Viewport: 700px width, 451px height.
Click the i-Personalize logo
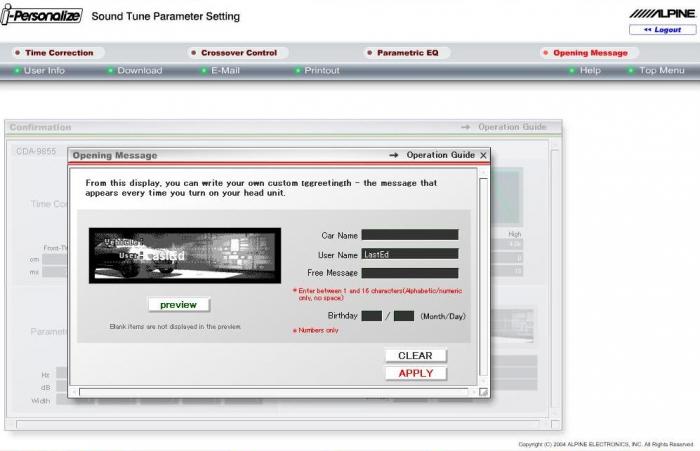[40, 16]
